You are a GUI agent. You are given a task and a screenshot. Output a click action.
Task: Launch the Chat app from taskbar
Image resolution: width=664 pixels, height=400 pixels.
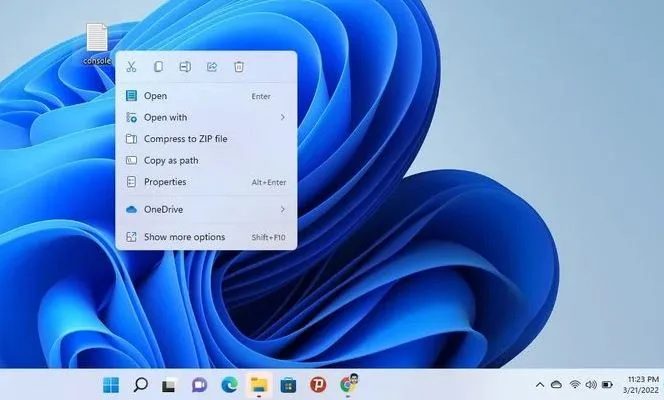199,385
